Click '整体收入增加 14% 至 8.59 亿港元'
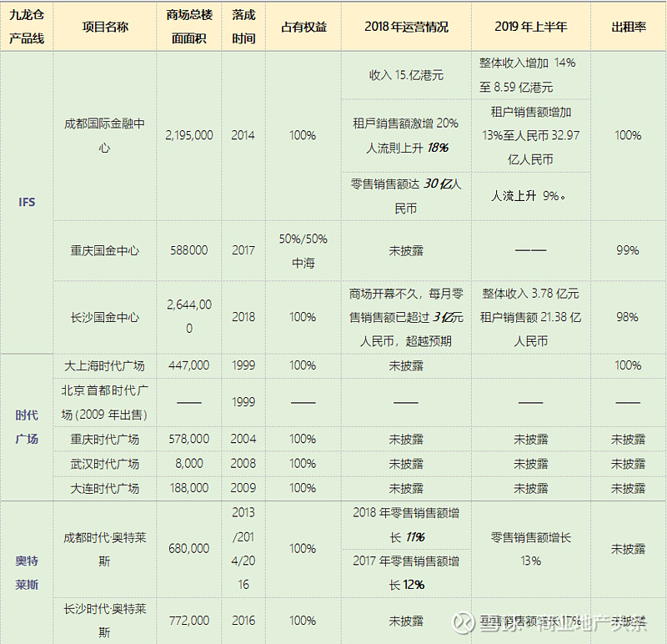 pyautogui.click(x=531, y=75)
